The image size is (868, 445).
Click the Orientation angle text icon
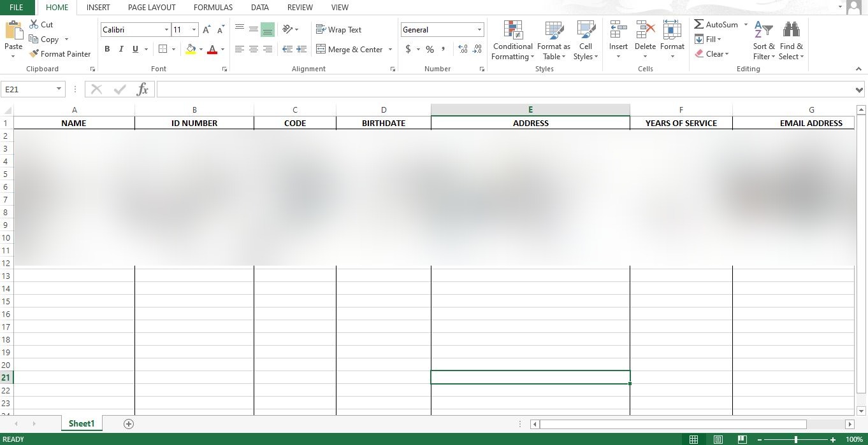point(287,29)
